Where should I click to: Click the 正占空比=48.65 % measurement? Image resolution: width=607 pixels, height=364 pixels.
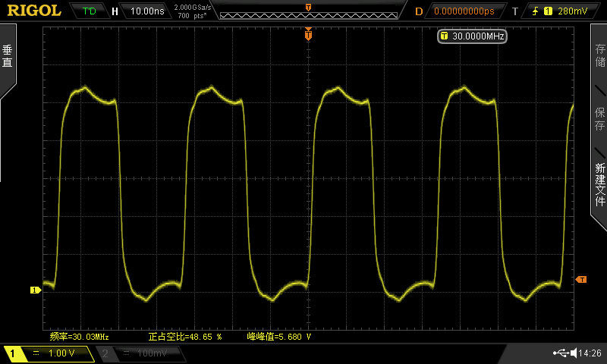pyautogui.click(x=184, y=337)
